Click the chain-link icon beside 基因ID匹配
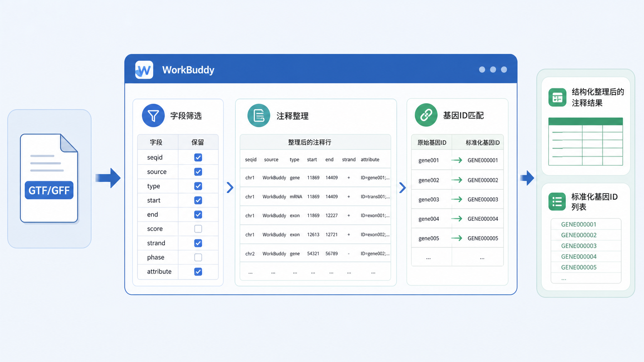This screenshot has width=644, height=362. pyautogui.click(x=426, y=115)
